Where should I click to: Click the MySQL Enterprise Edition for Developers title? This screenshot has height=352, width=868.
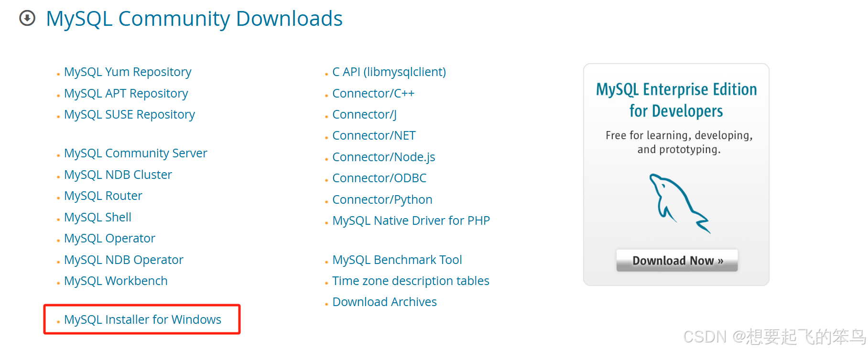pyautogui.click(x=676, y=100)
